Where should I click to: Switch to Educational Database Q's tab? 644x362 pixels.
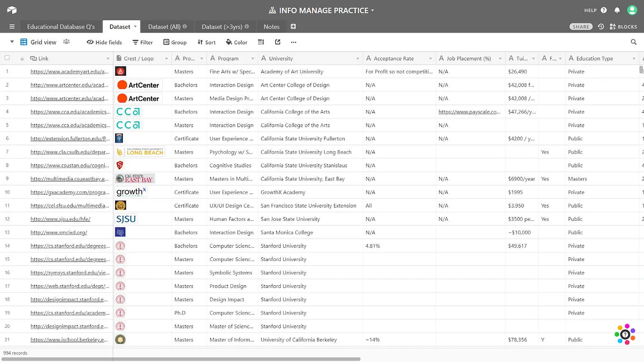click(61, 27)
